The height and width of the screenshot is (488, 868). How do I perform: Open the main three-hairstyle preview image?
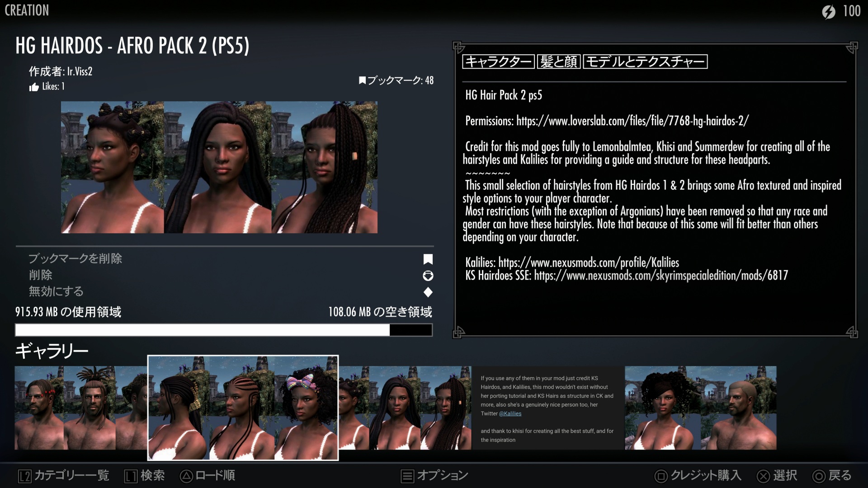[x=219, y=167]
